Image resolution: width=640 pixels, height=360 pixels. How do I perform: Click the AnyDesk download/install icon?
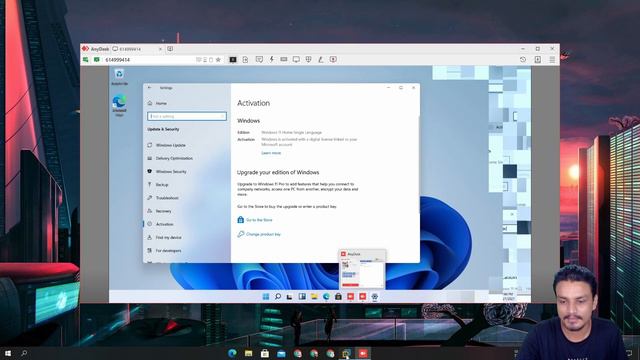click(x=538, y=60)
